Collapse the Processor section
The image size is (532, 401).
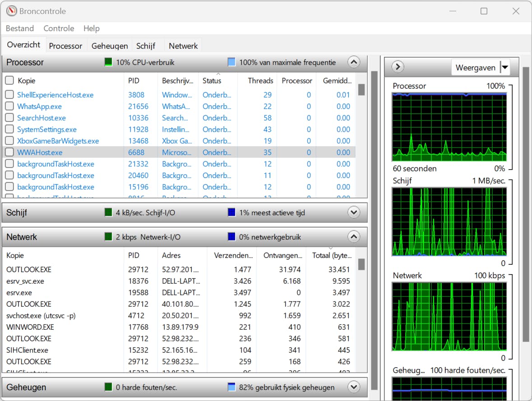pos(354,62)
